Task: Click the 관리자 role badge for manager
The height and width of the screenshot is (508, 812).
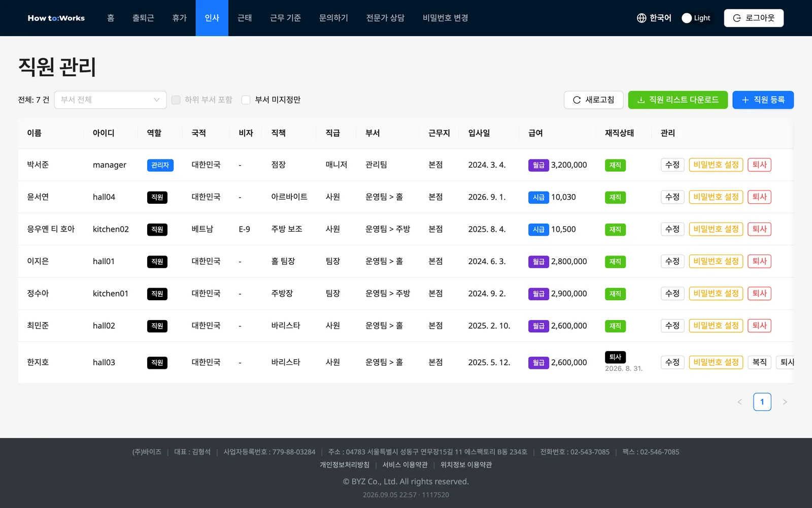Action: 160,165
